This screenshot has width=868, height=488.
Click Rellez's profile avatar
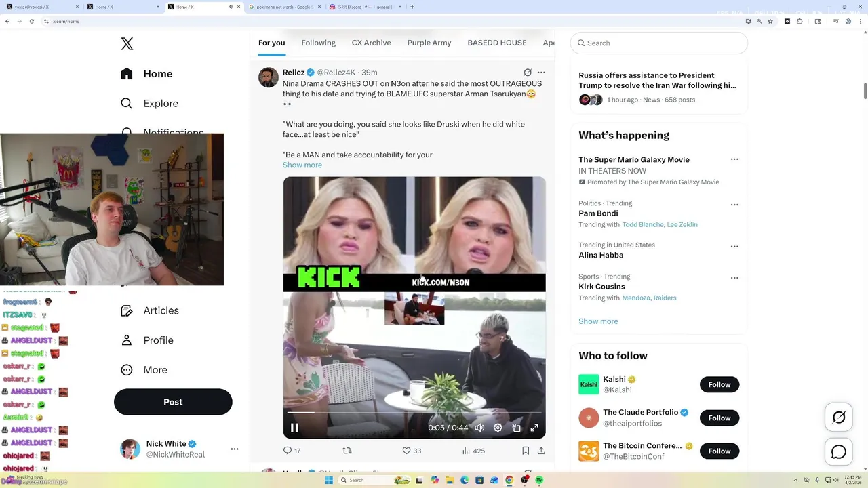point(269,77)
